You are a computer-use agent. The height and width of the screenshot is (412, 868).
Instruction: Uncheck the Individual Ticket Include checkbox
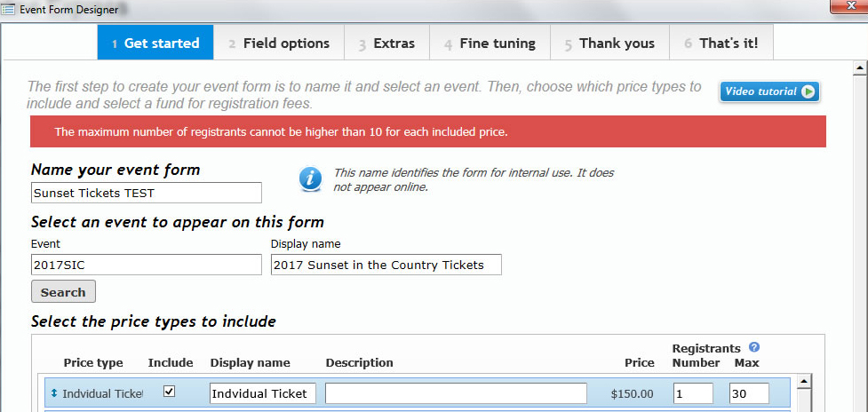pyautogui.click(x=170, y=392)
